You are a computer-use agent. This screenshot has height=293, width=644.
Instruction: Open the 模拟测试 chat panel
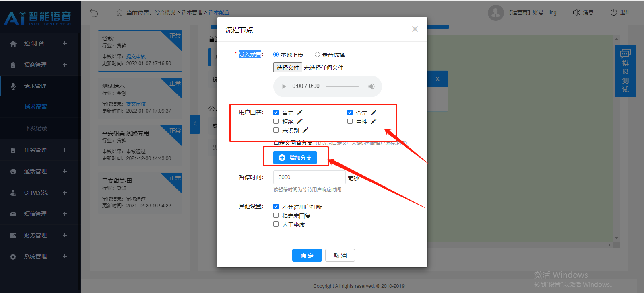point(625,71)
